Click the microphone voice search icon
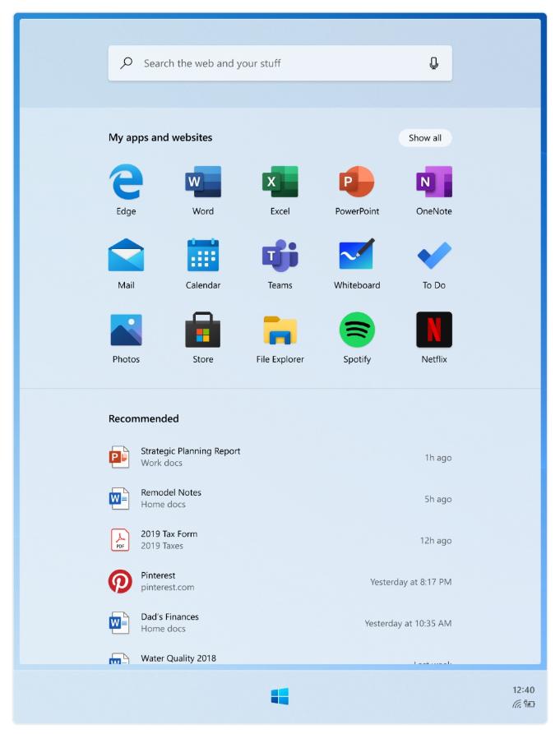This screenshot has height=734, width=560. point(434,63)
